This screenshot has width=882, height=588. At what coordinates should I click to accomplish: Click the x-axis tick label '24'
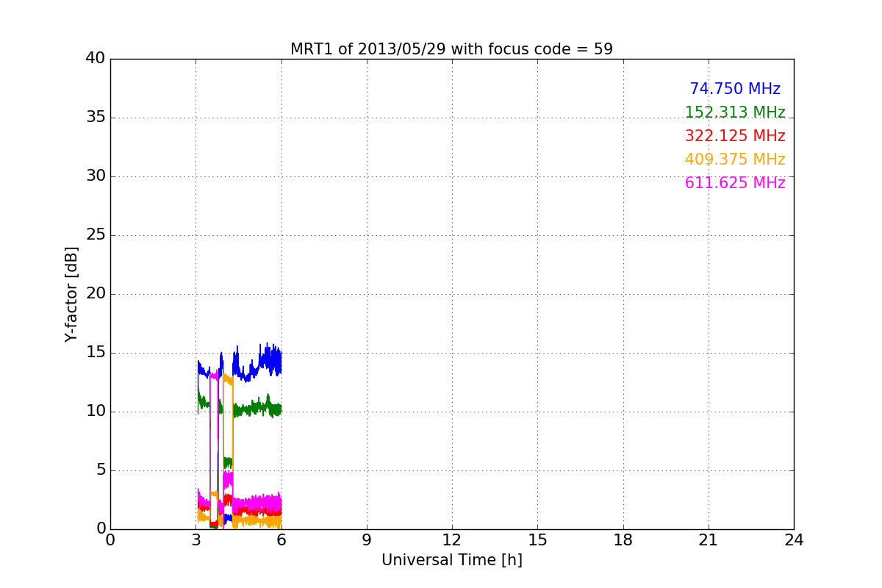794,540
